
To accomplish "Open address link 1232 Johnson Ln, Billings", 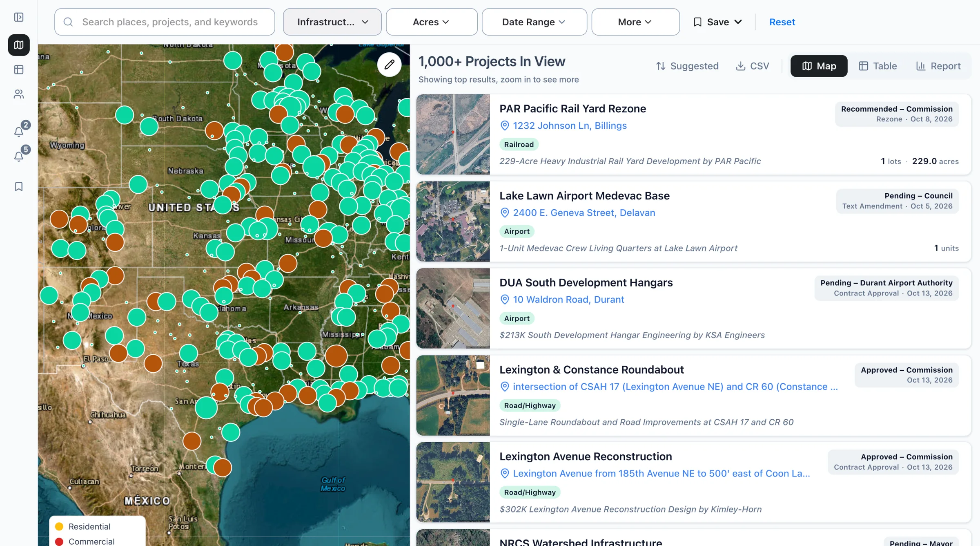I will tap(570, 126).
